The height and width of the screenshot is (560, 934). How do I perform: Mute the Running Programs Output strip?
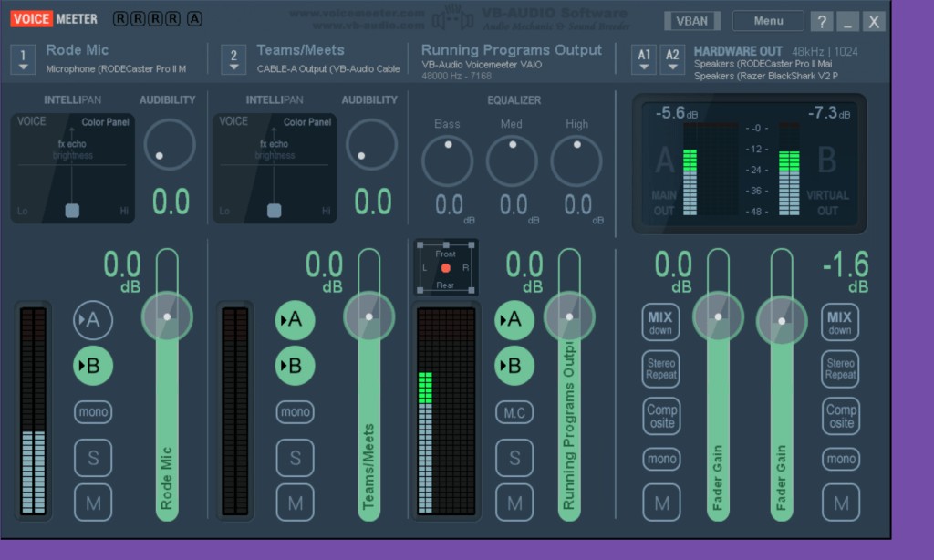(514, 503)
